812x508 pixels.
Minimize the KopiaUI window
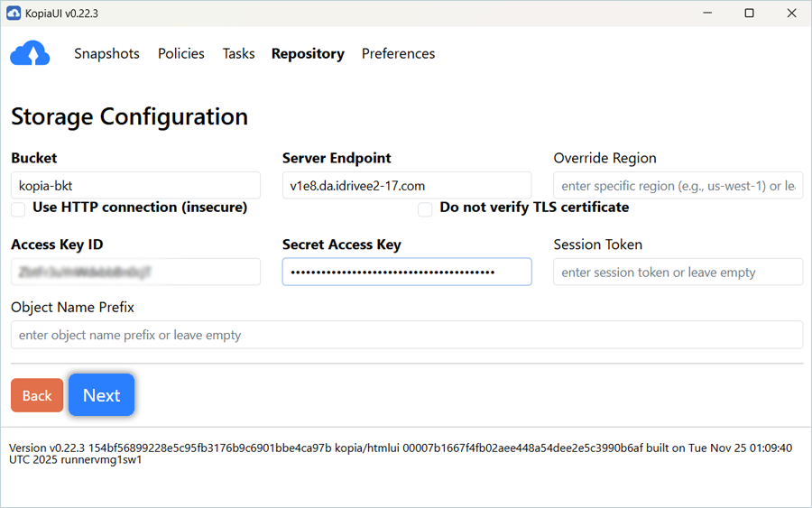click(708, 13)
